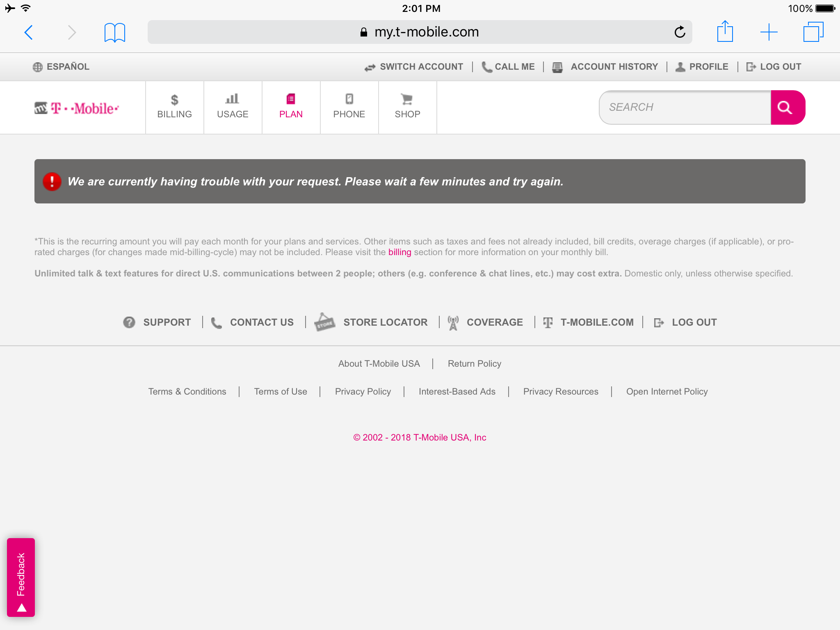
Task: Open Contact Us in footer
Action: coord(262,322)
